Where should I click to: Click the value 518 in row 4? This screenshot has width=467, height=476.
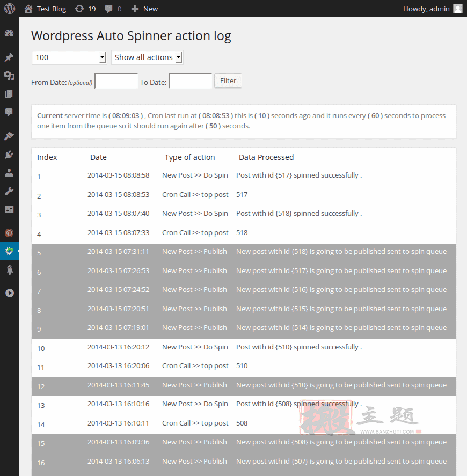point(242,233)
